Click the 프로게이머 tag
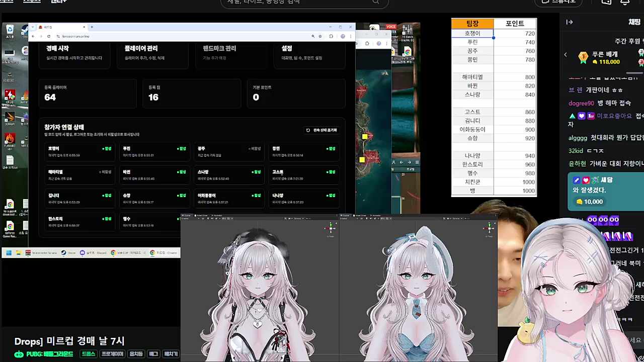This screenshot has width=644, height=362. click(x=112, y=354)
